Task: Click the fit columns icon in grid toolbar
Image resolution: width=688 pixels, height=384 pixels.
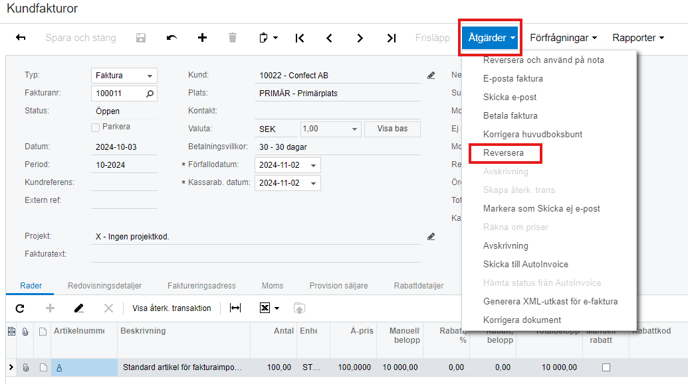Action: 235,308
